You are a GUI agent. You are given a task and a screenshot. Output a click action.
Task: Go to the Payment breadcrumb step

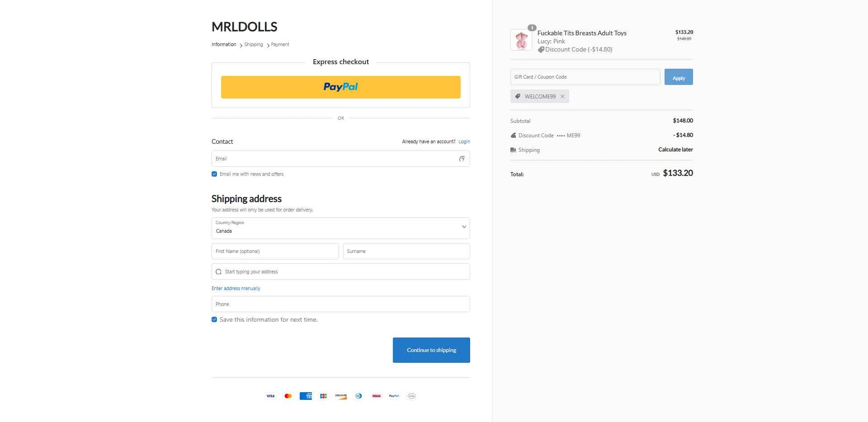tap(280, 44)
